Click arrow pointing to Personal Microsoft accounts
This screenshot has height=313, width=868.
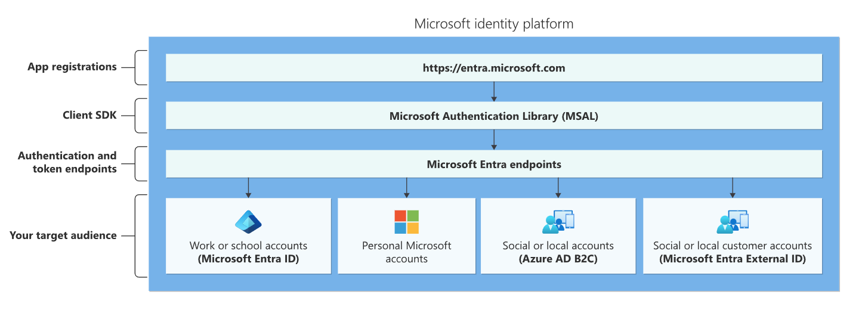point(406,187)
